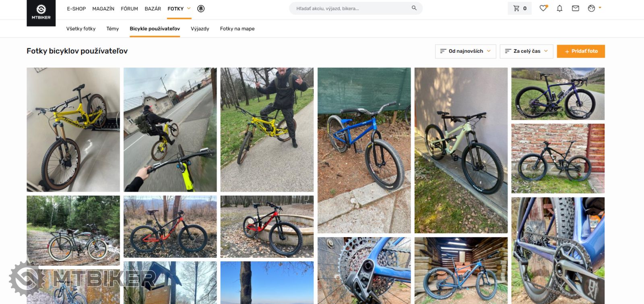The height and width of the screenshot is (304, 644).
Task: Click the user avatar icon
Action: 591,8
